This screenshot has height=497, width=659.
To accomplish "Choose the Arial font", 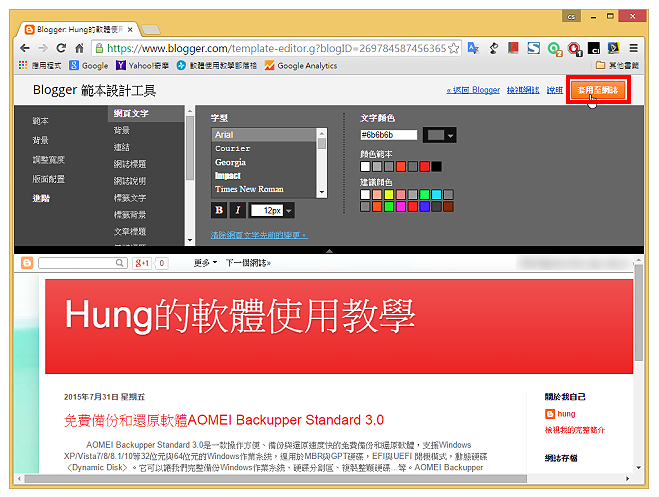I will click(264, 135).
